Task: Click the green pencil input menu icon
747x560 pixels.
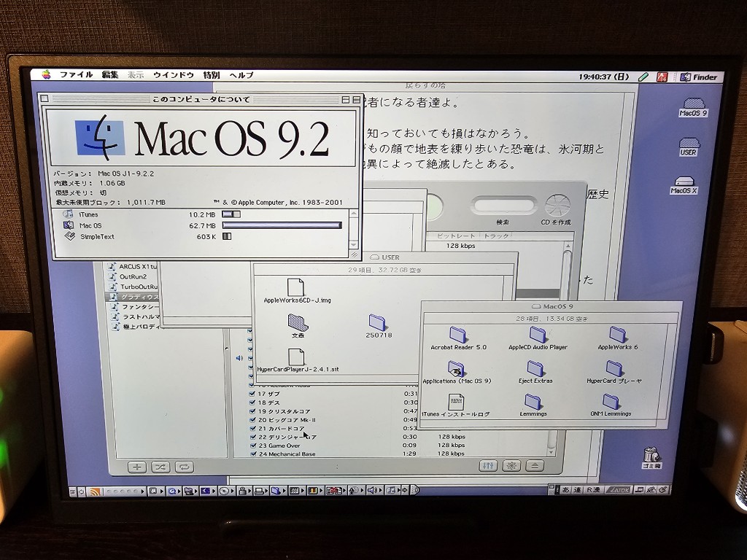Action: (643, 77)
